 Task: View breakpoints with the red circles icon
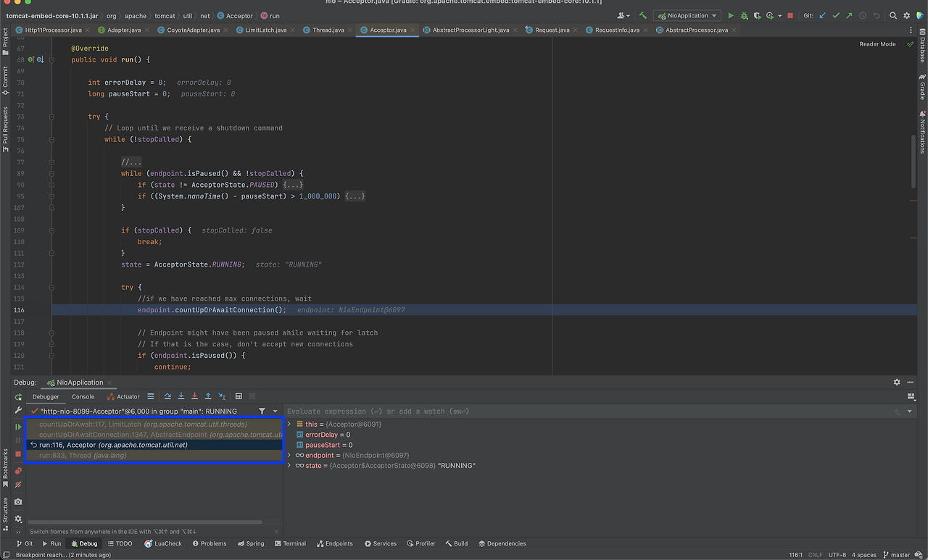18,471
